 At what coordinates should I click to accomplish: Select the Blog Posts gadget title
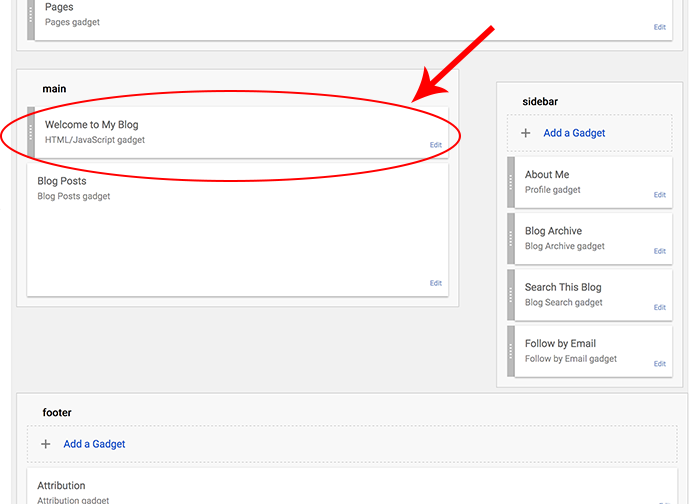62,181
